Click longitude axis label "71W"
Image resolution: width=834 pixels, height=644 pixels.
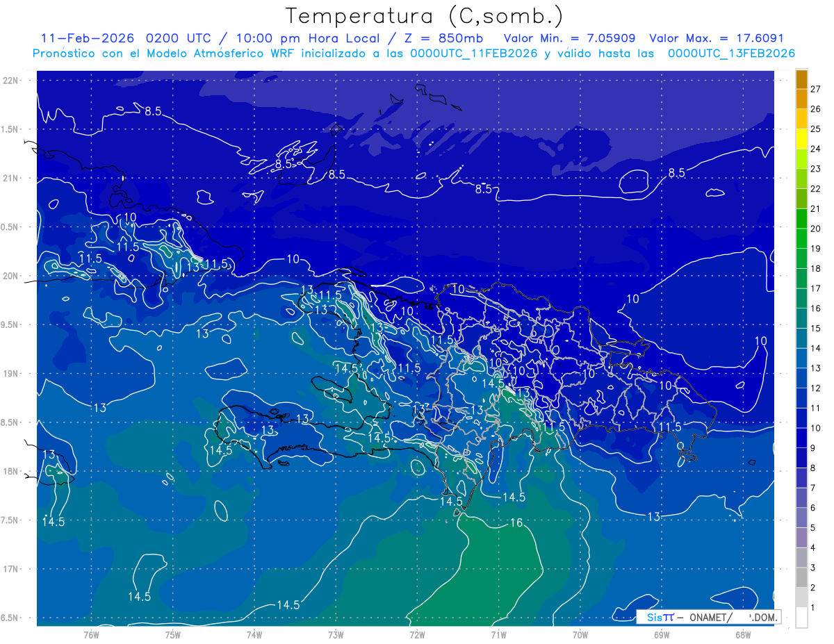498,635
